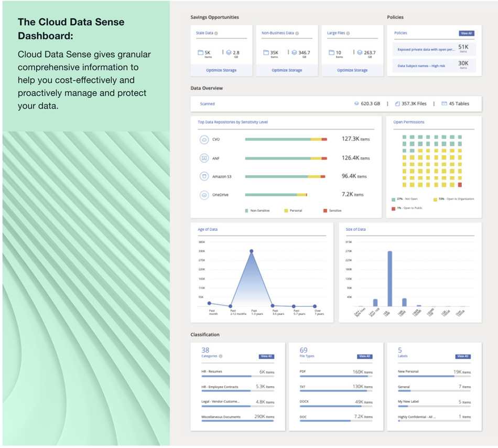Click the info icon beside Non-Business Data
Screen dimensions: 498x448
coord(297,34)
